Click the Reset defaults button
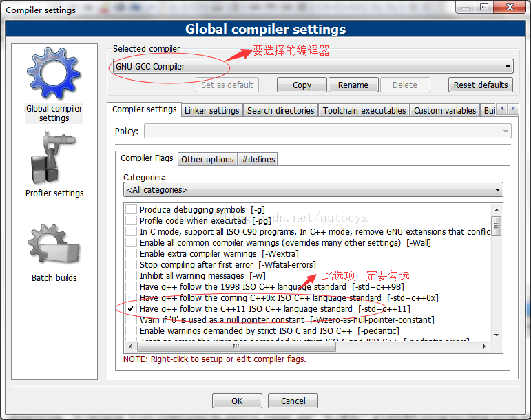This screenshot has height=420, width=531. pos(481,85)
